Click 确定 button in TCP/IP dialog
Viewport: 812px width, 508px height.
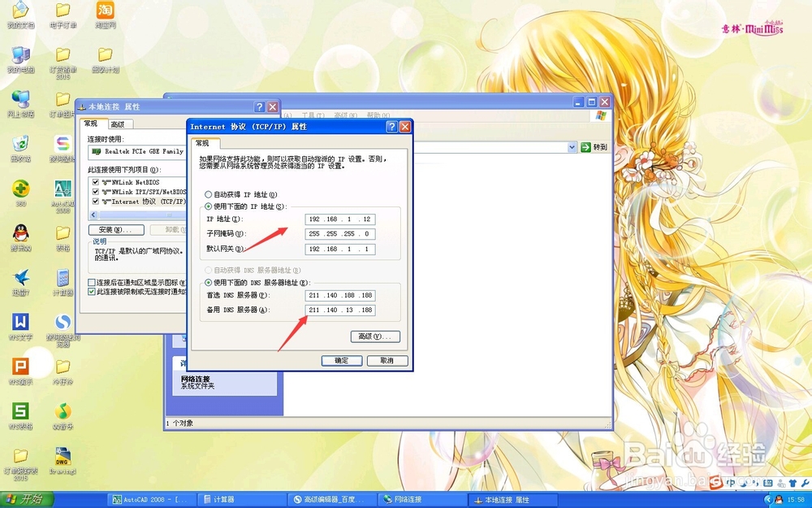(x=342, y=361)
